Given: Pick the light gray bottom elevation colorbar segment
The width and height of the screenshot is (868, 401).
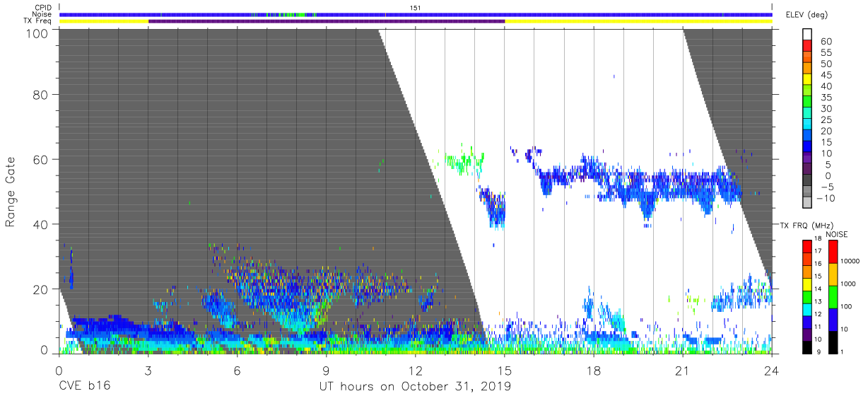Looking at the screenshot, I should [808, 203].
